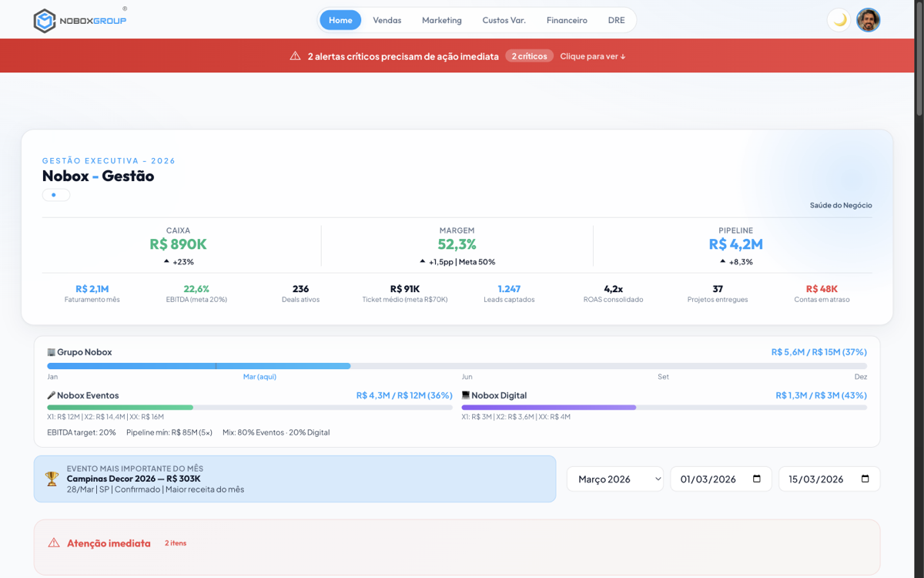
Task: Click the warning triangle in red alert banner
Action: coord(295,56)
